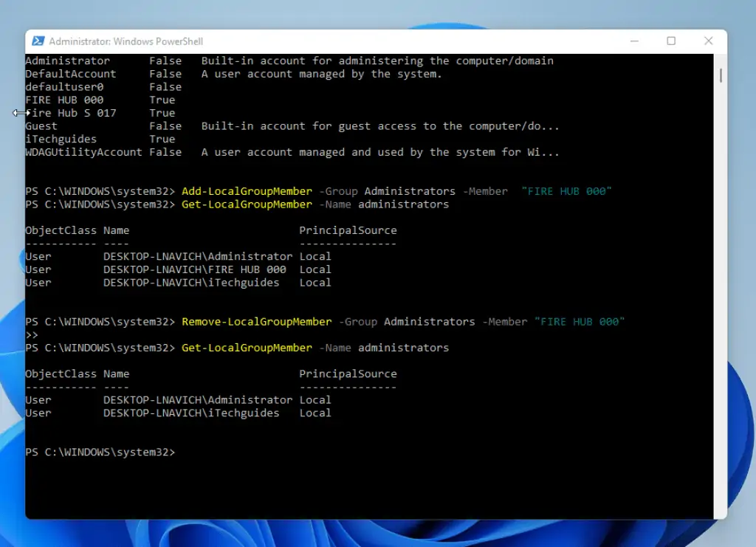The width and height of the screenshot is (756, 547).
Task: Close the Administrator PowerShell window
Action: [x=708, y=41]
